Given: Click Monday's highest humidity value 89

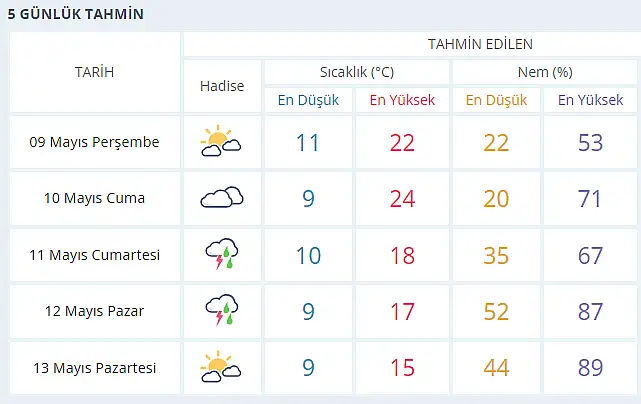Looking at the screenshot, I should pyautogui.click(x=590, y=368).
